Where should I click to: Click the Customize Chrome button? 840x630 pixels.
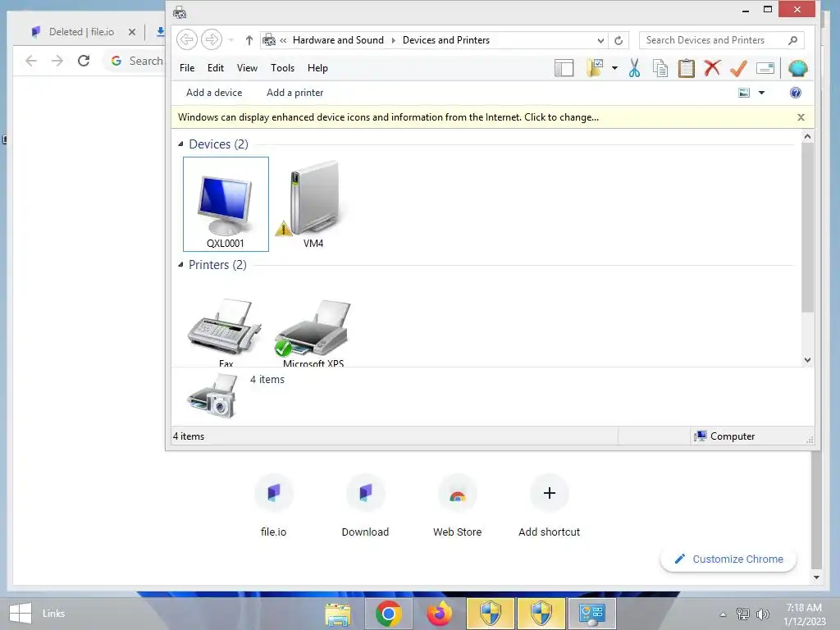point(728,559)
